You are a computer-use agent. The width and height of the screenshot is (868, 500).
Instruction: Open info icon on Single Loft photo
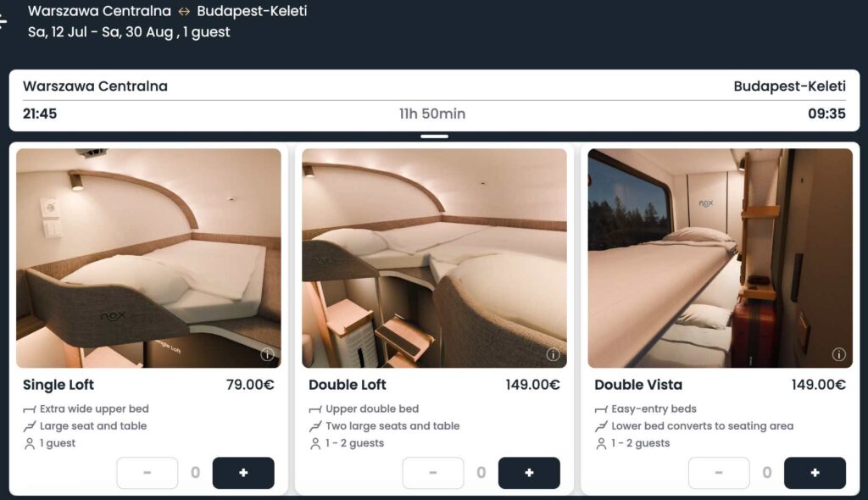[x=267, y=354]
